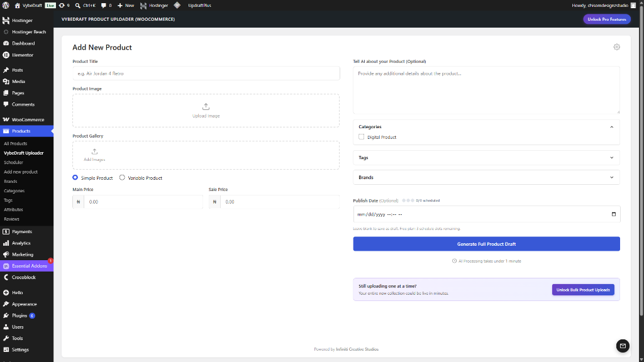Open UpdraftPlus in the admin bar
The image size is (644, 362).
199,5
